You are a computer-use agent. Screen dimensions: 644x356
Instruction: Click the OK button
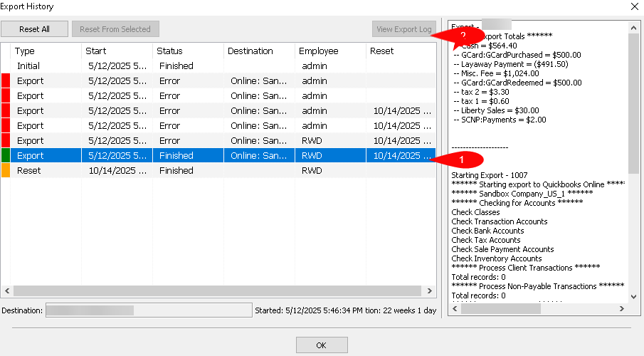click(x=322, y=345)
